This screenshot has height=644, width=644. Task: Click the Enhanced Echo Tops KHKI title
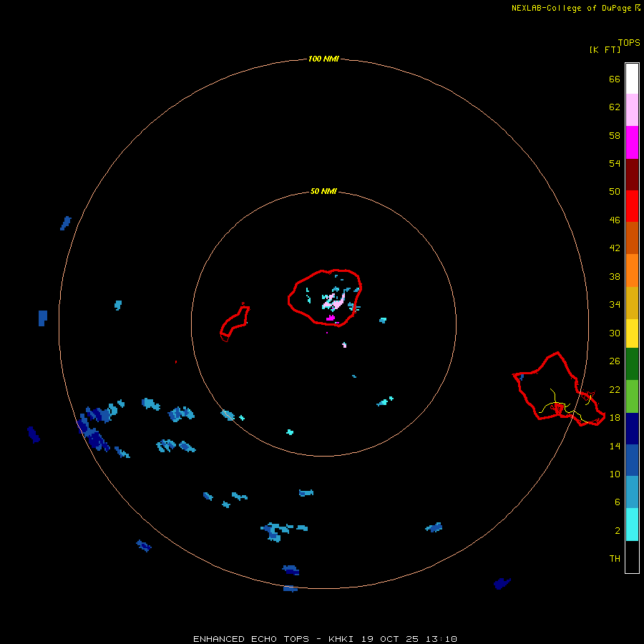click(325, 639)
